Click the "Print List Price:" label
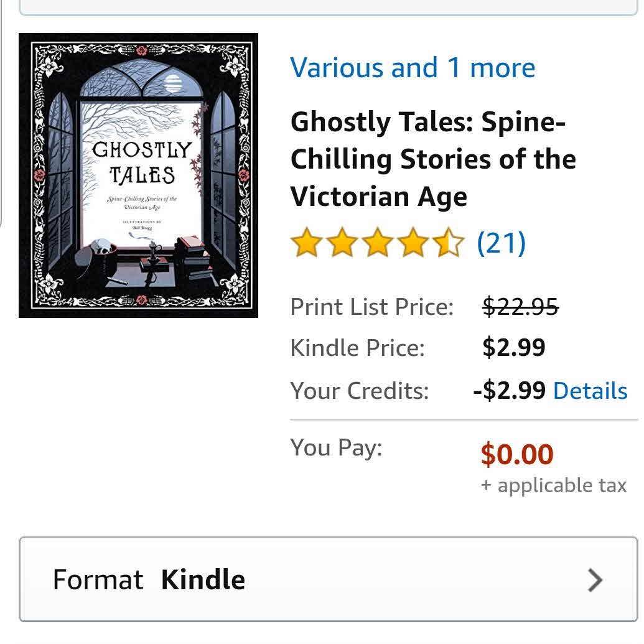644x644 pixels. click(371, 307)
